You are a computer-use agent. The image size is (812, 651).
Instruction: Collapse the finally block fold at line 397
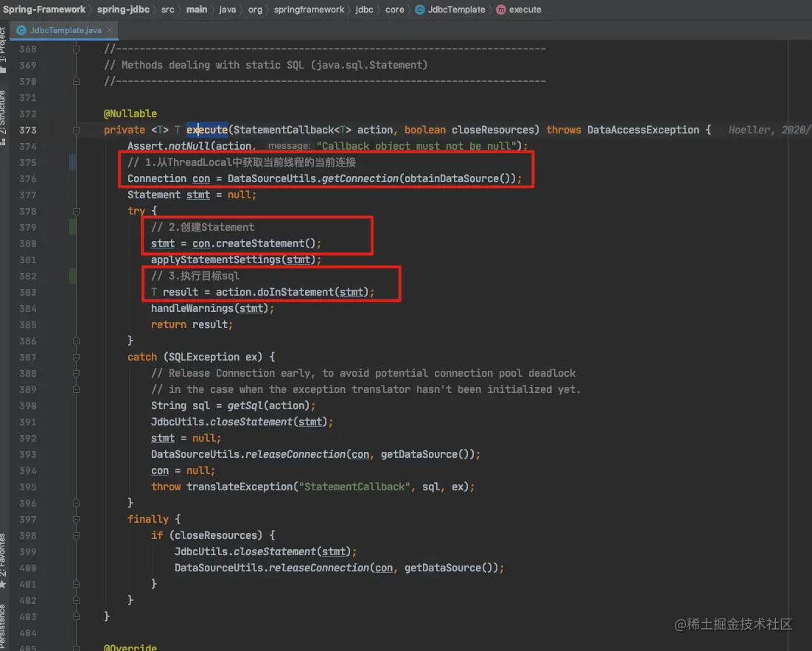tap(76, 519)
